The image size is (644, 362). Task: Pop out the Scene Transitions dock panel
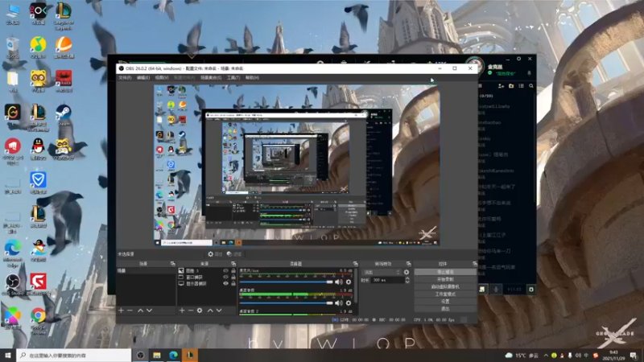coord(409,264)
